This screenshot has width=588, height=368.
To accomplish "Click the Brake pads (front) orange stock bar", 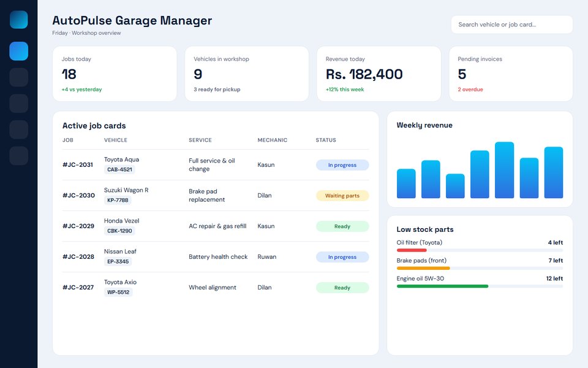I will (423, 268).
